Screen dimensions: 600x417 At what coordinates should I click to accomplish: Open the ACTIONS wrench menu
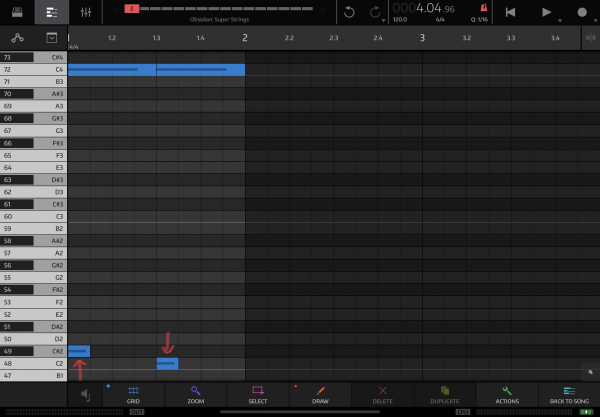pyautogui.click(x=507, y=395)
